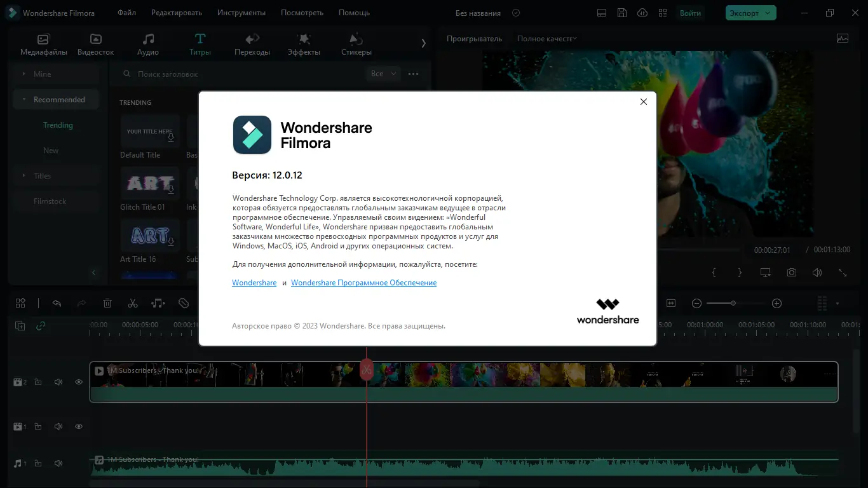The width and height of the screenshot is (868, 488).
Task: Open the Wondershare link in the about dialog
Action: point(254,282)
